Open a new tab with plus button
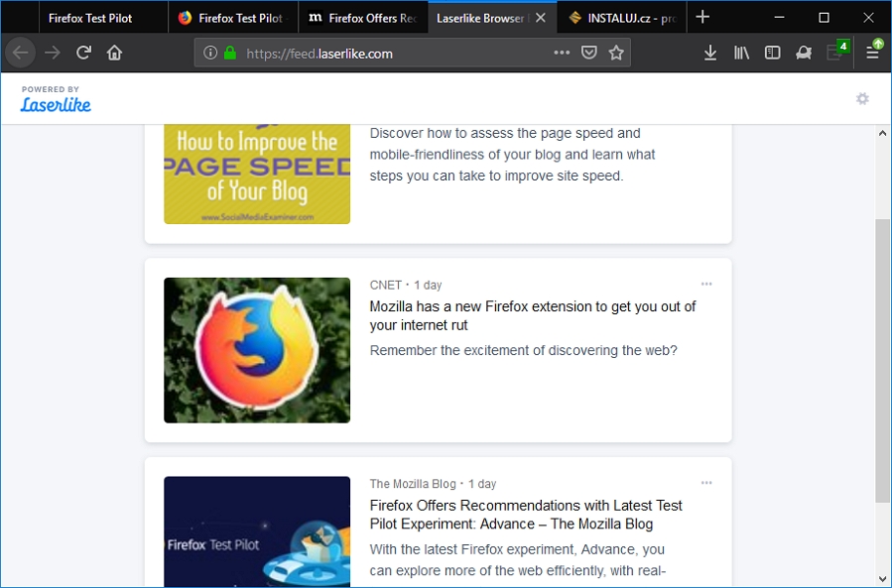This screenshot has height=588, width=892. pos(702,17)
